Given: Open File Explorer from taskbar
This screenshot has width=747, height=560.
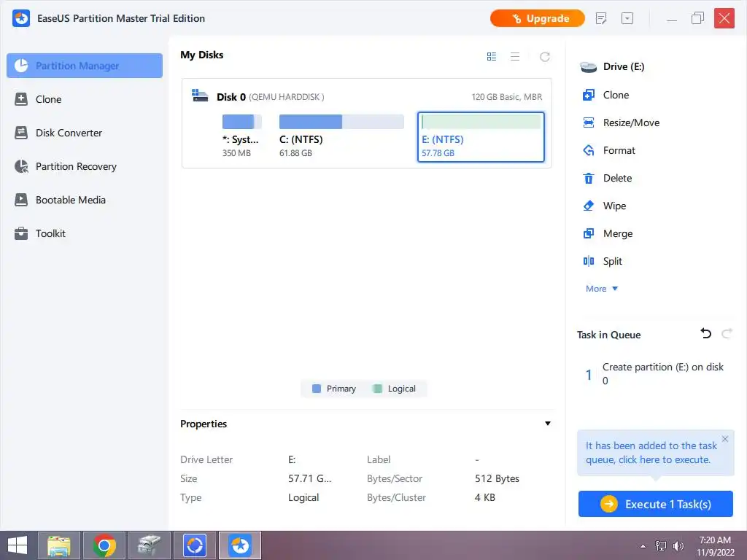Looking at the screenshot, I should [x=59, y=545].
